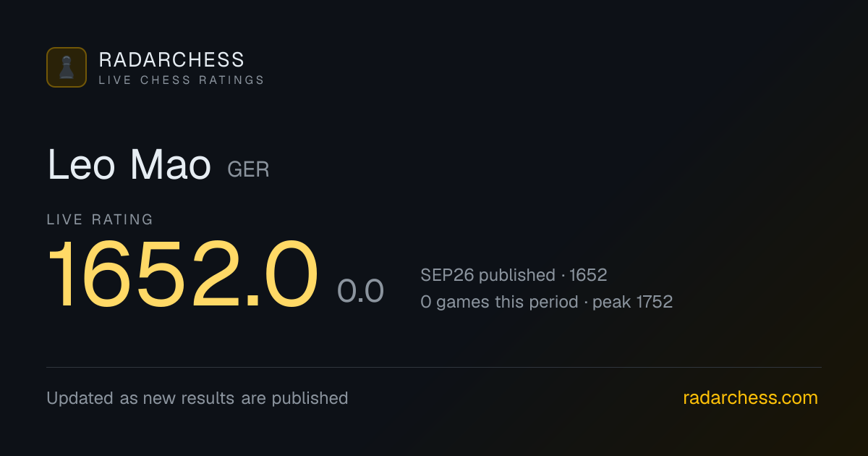Click the 0 games this period text
868x456 pixels.
(499, 302)
